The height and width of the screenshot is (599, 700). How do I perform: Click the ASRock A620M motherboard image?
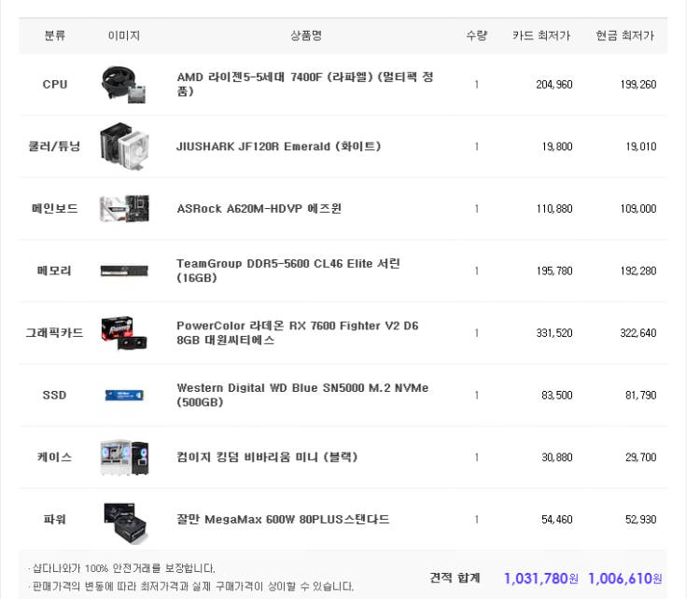(x=124, y=209)
